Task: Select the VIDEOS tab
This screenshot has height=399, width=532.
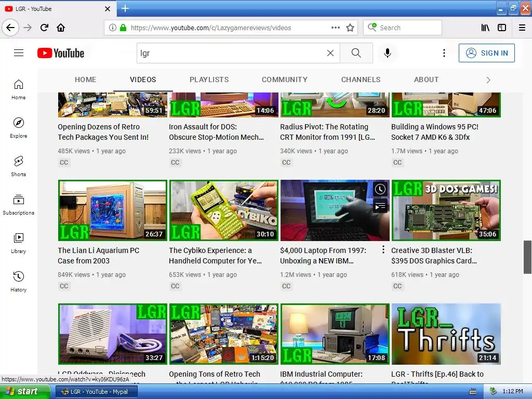Action: point(143,79)
